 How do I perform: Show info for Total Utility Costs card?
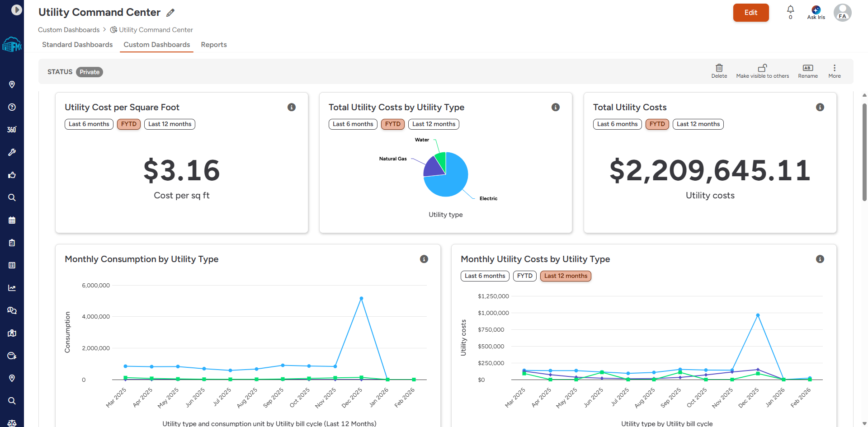pos(820,107)
